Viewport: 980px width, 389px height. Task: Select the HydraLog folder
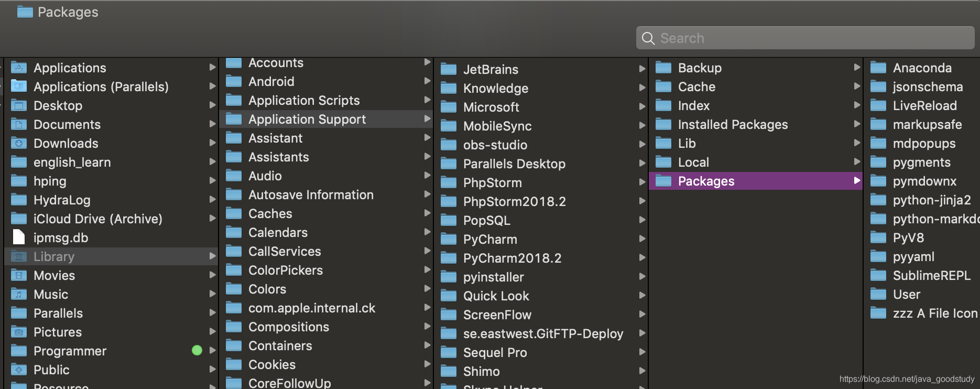pyautogui.click(x=111, y=200)
